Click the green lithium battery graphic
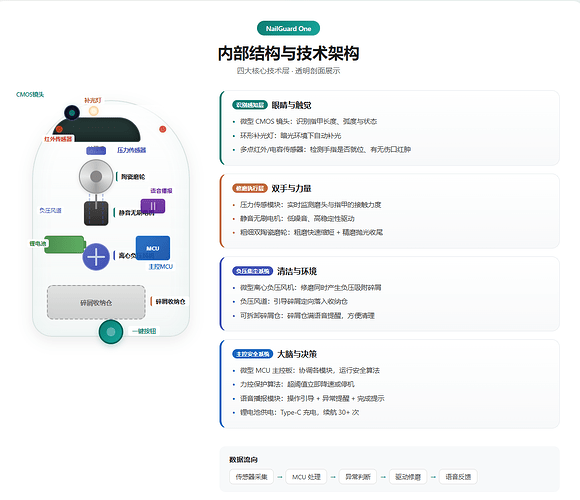Viewport: 580px width, 500px height. point(65,245)
